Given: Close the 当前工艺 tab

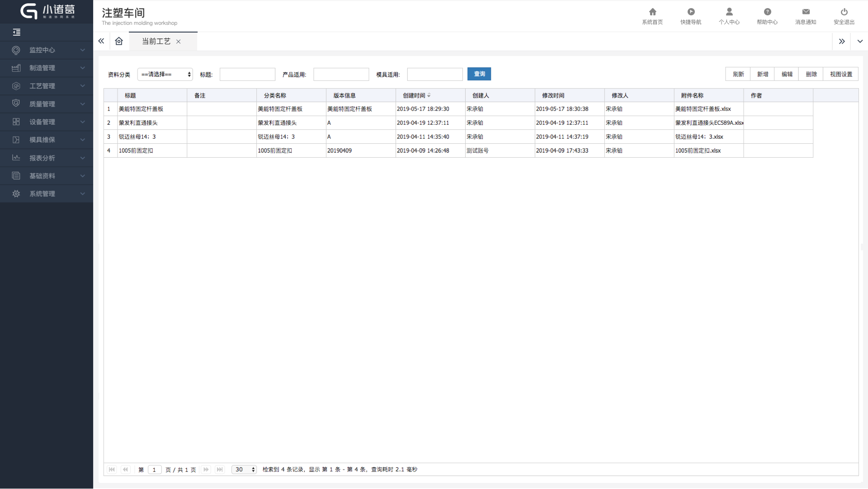Looking at the screenshot, I should point(179,42).
